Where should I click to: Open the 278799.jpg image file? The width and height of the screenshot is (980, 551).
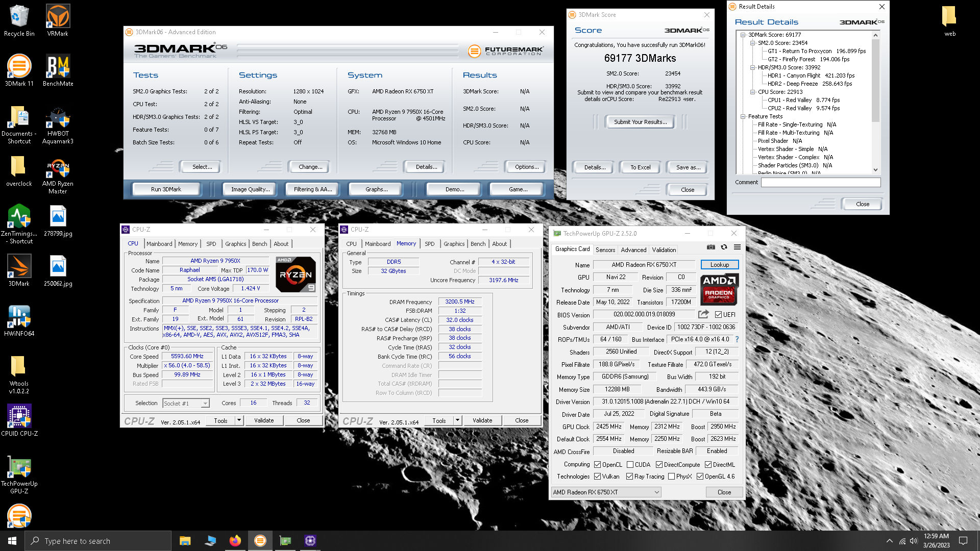coord(58,221)
